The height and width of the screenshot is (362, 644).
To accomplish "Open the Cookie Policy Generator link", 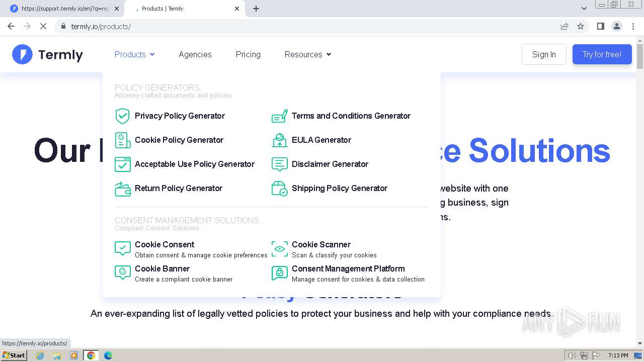I will tap(179, 140).
